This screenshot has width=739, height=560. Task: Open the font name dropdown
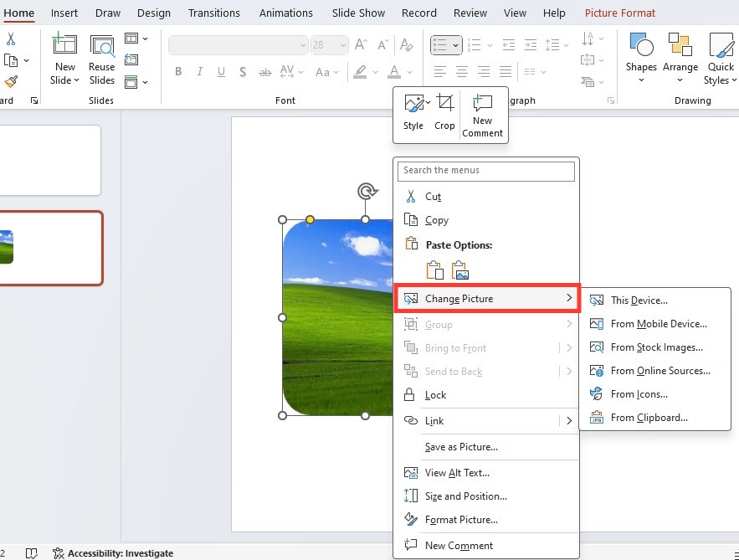pyautogui.click(x=303, y=45)
